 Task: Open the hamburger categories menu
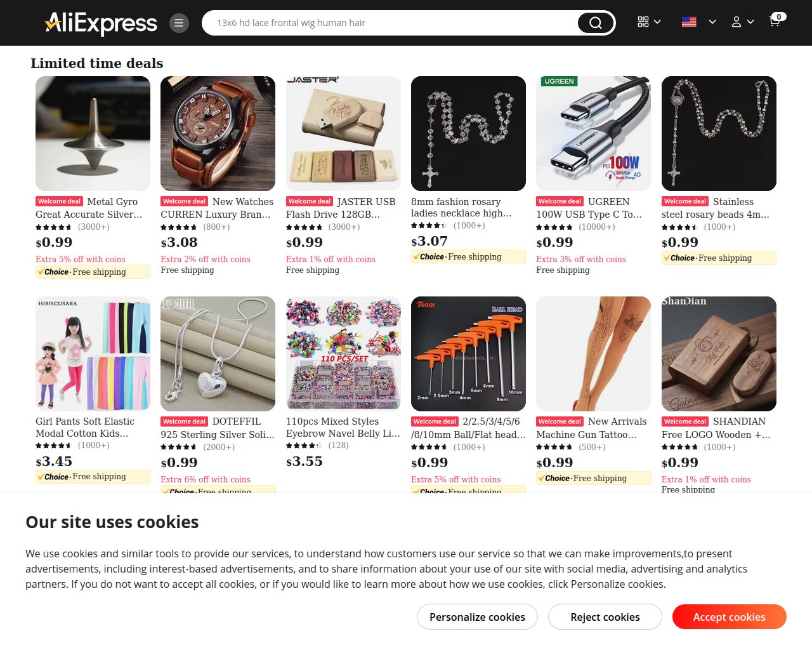tap(179, 23)
